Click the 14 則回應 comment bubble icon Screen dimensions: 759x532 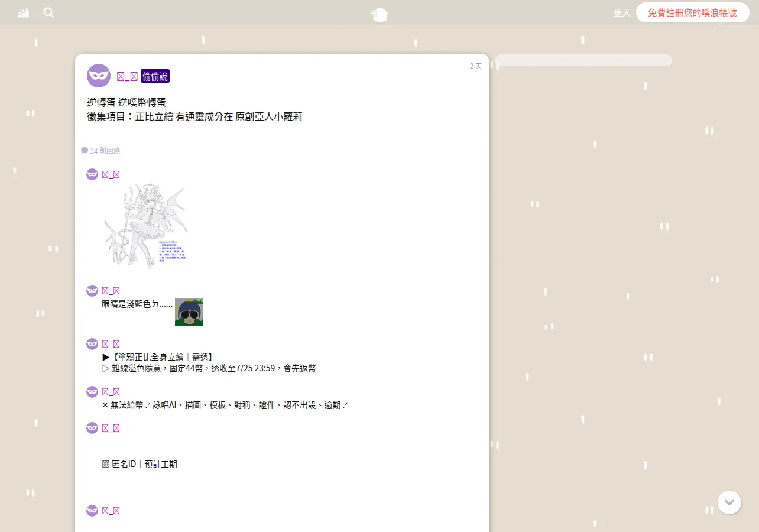[x=85, y=151]
